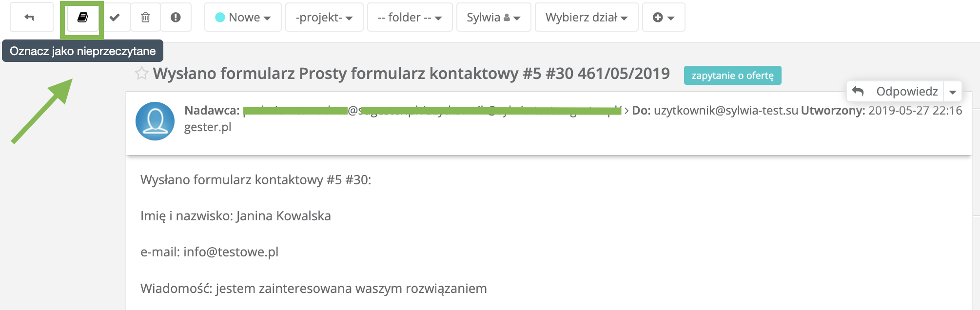Click the exclamation mark toolbar icon

point(176,18)
